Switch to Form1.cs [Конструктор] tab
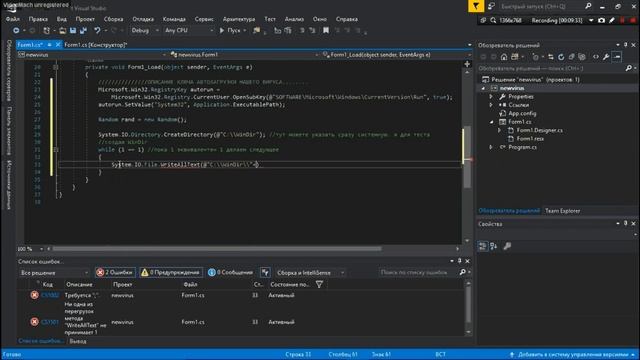640x360 pixels. [96, 45]
